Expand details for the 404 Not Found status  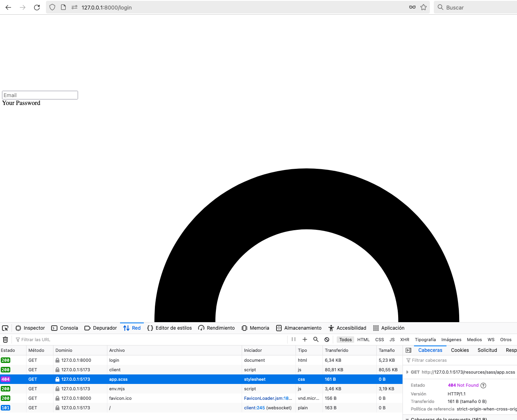coord(483,385)
